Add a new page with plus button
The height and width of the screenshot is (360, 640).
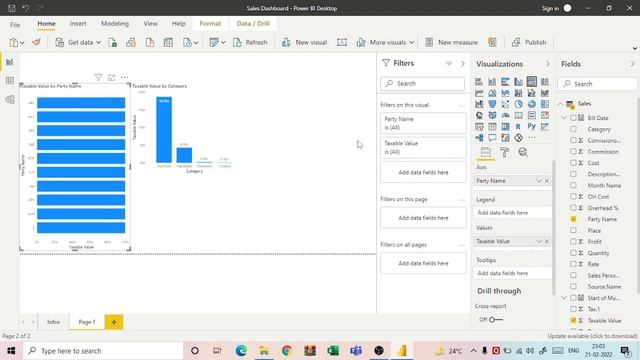point(114,322)
